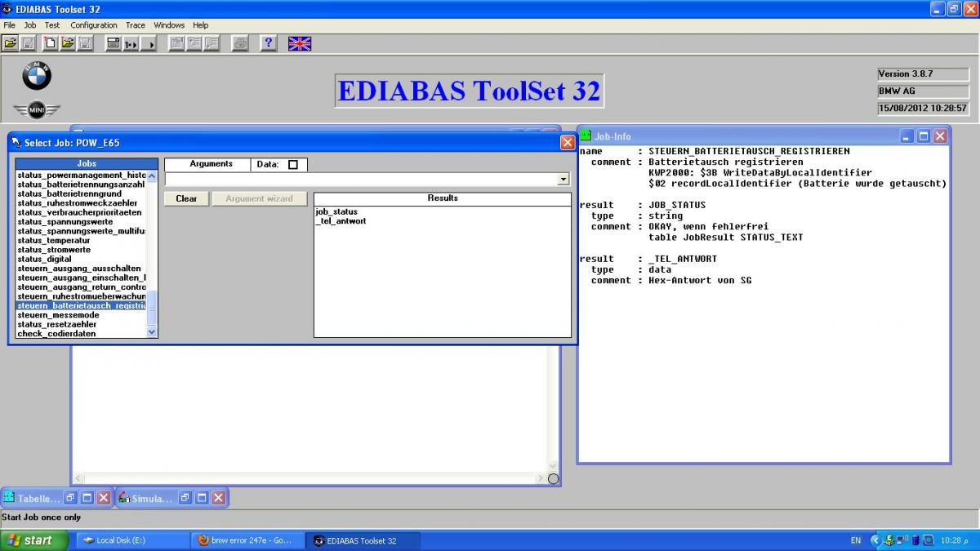The image size is (980, 551).
Task: Click the second open-folder icon beside New
Action: 68,43
